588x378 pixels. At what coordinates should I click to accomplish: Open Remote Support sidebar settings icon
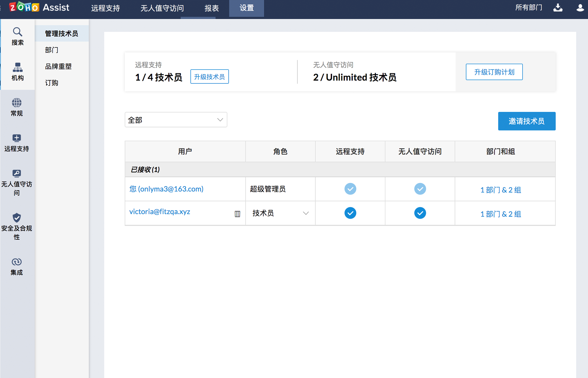tap(17, 138)
